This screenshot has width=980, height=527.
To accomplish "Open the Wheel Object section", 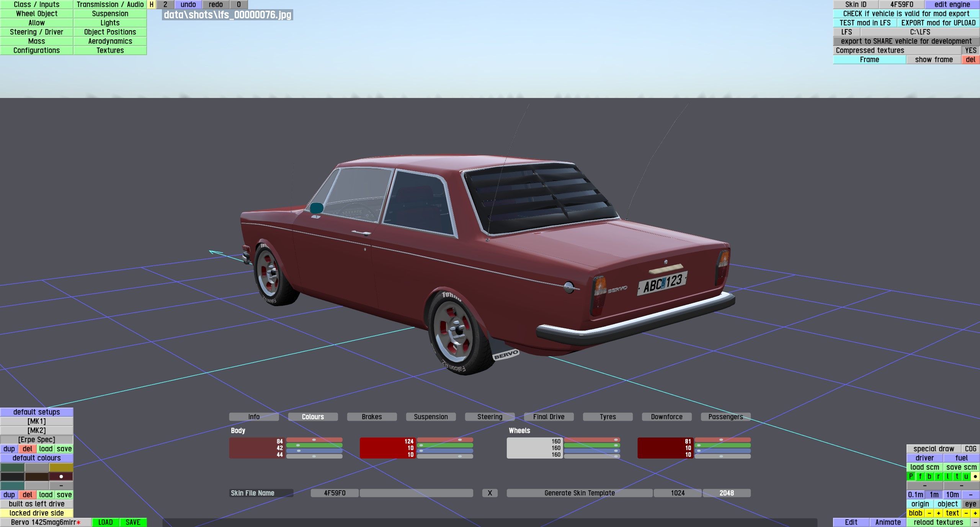I will [37, 14].
